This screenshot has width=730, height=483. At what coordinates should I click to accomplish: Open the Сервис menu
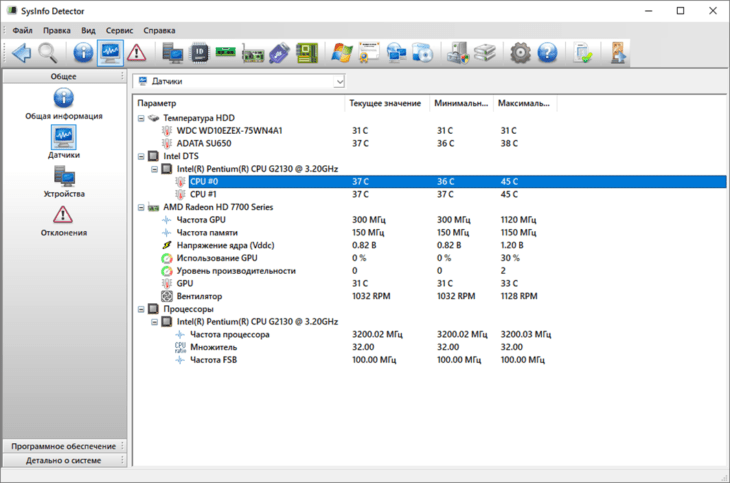[119, 31]
